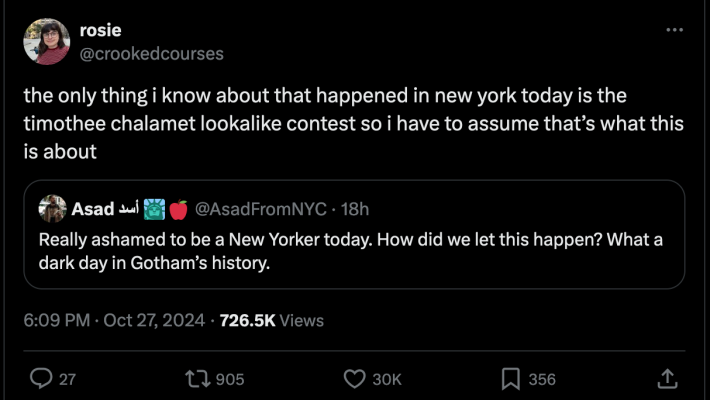This screenshot has height=400, width=710.
Task: Open Asad's small avatar in quoted tweet
Action: coord(52,209)
